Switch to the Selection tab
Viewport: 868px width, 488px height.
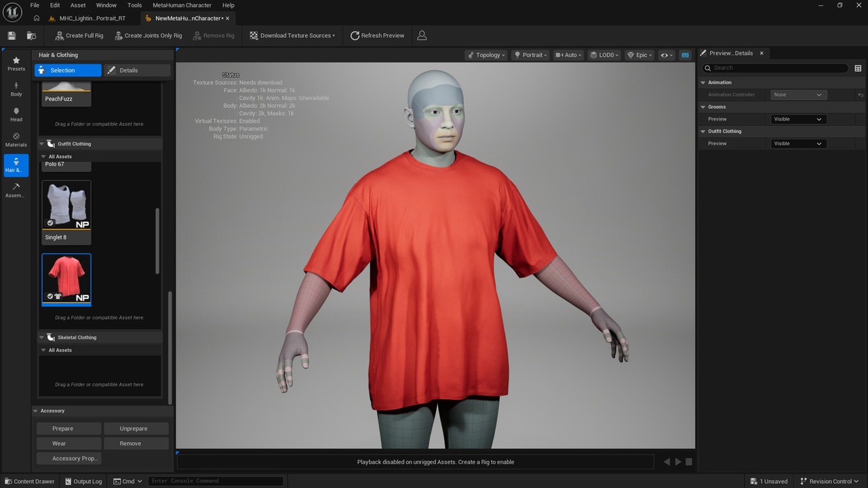[68, 70]
